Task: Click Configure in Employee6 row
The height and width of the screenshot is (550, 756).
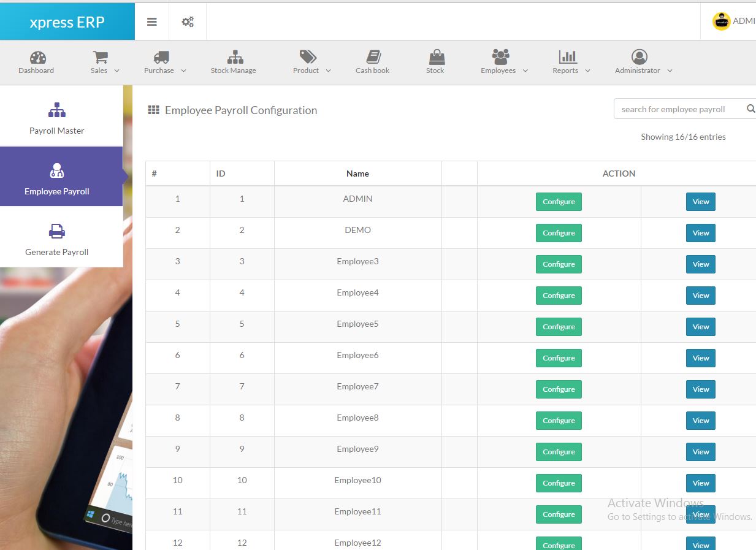Action: point(559,358)
